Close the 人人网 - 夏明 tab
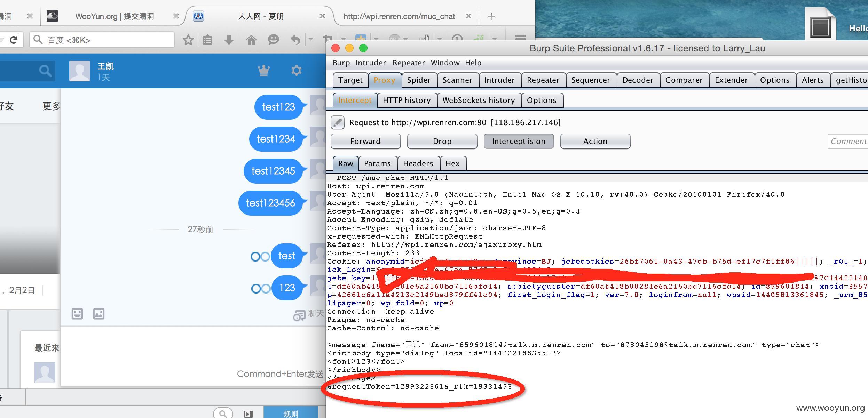Viewport: 868px width, 418px height. click(322, 16)
